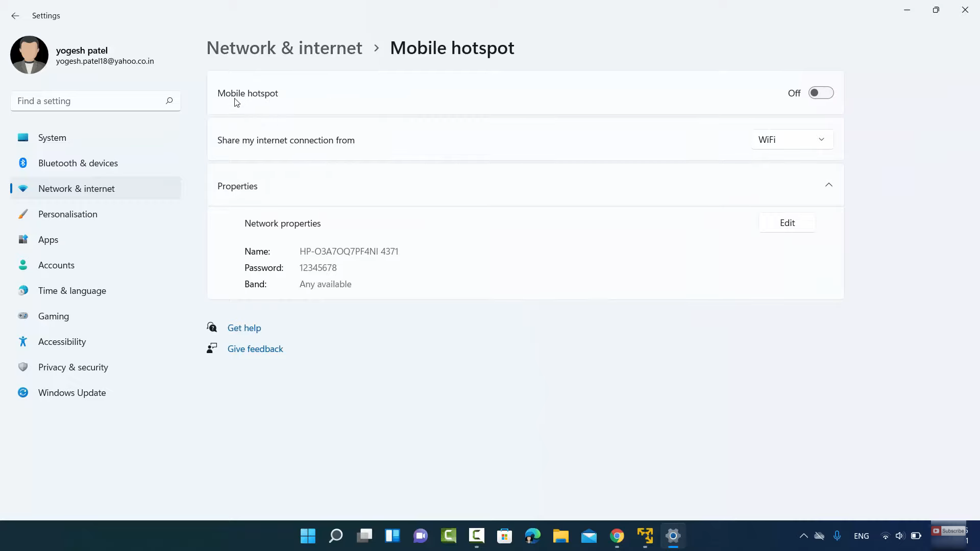This screenshot has width=980, height=551.
Task: Show hidden icons with the tray chevron
Action: 803,536
